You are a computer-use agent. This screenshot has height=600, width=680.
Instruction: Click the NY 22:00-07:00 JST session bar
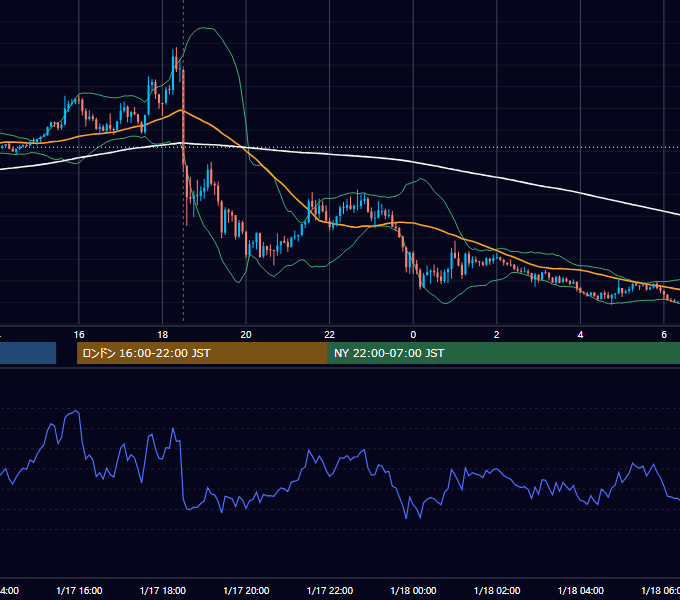point(503,353)
